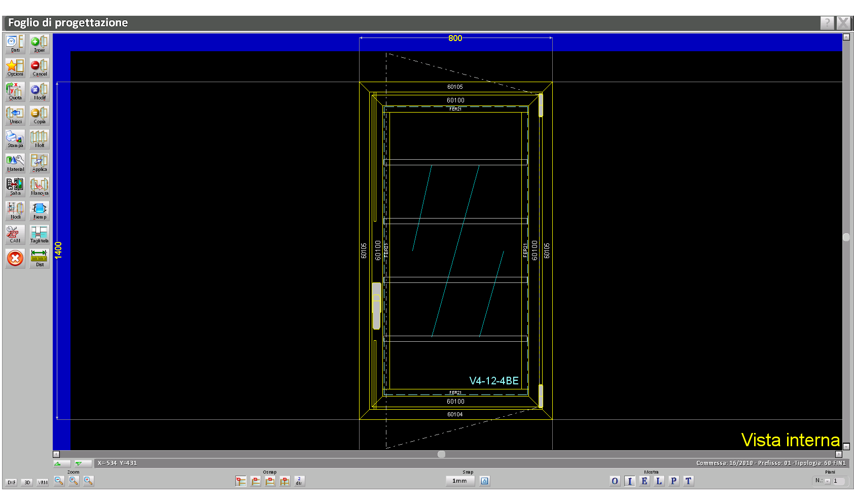Viewport: 854px width, 504px height.
Task: Click the vertical scrollbar down arrow
Action: 846,446
